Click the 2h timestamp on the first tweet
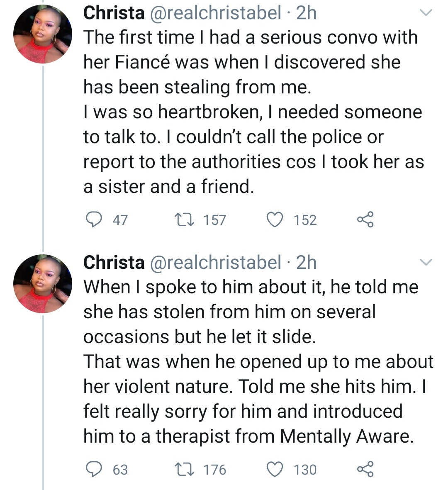Viewport: 448px width, 490px height. 306,13
